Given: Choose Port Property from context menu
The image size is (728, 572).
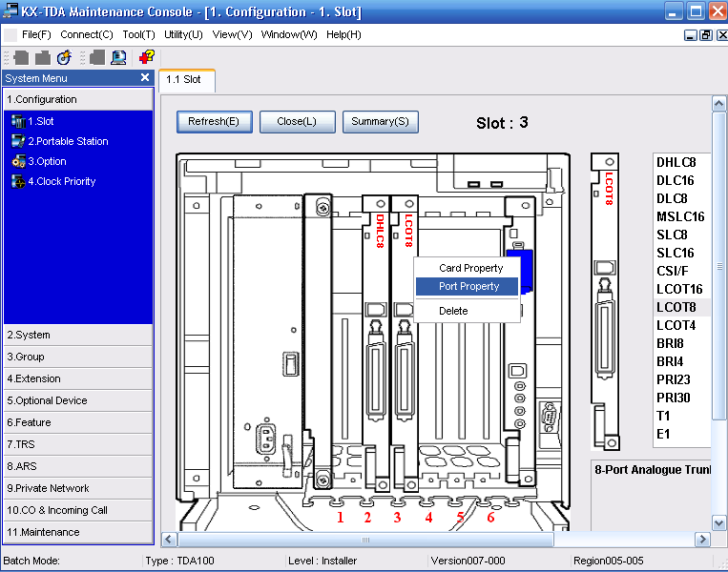Looking at the screenshot, I should click(x=468, y=286).
